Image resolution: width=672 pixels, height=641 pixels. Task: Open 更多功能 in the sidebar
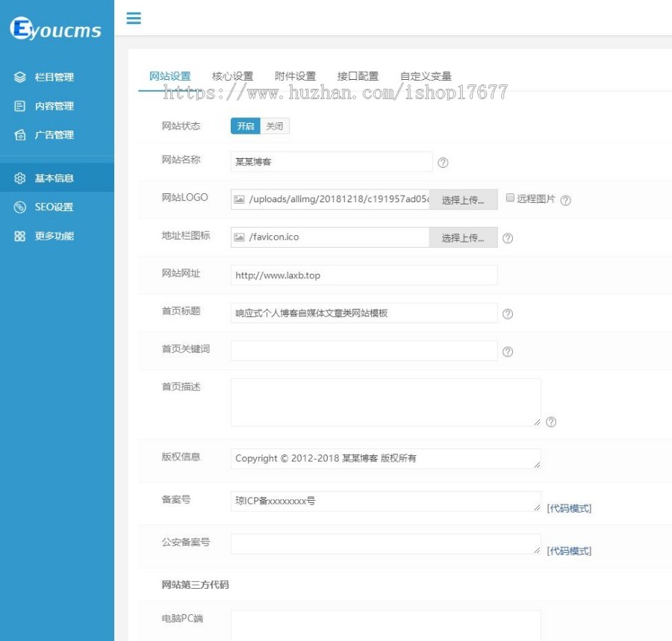[57, 236]
